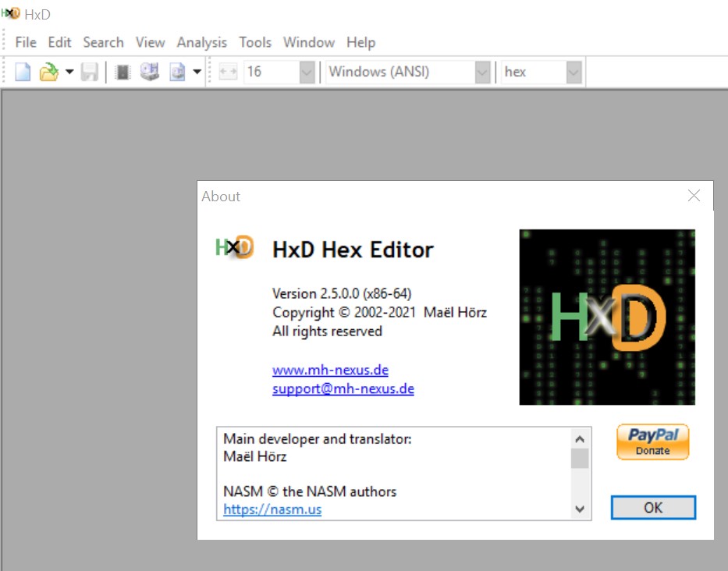Click the Open disk image icon
The image size is (728, 571).
tap(177, 73)
